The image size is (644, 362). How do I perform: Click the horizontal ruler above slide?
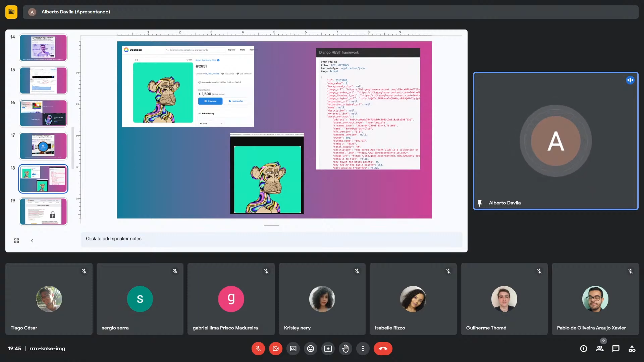(x=275, y=33)
